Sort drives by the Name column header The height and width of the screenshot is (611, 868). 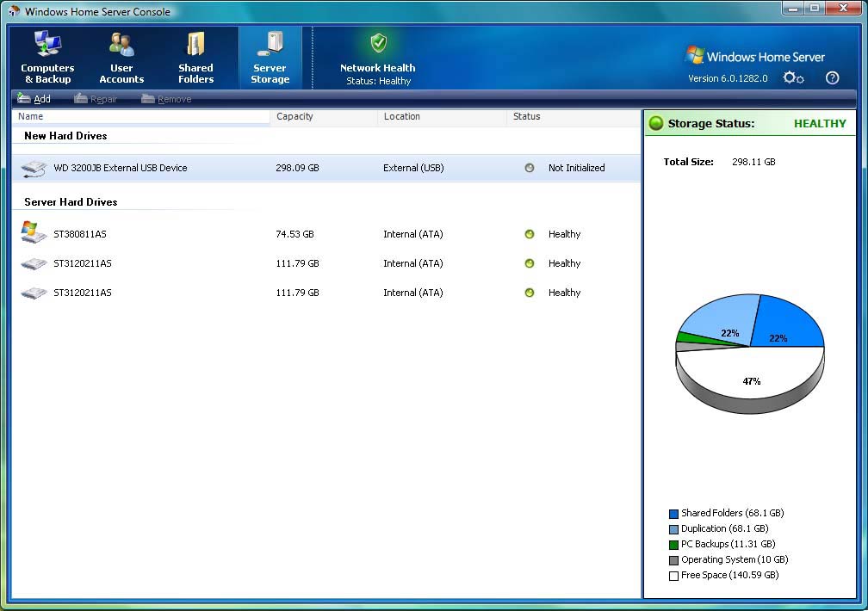(31, 116)
